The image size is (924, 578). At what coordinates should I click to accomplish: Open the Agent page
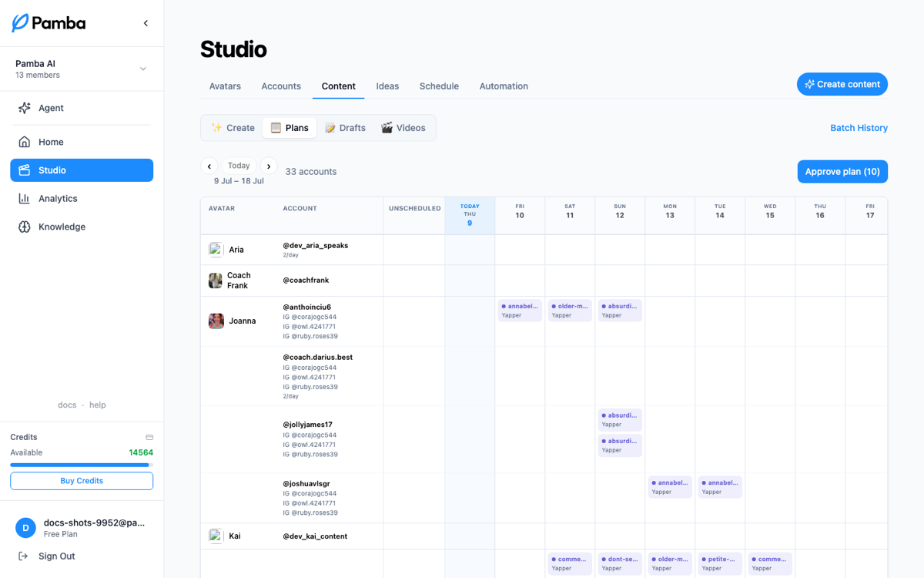(x=82, y=108)
